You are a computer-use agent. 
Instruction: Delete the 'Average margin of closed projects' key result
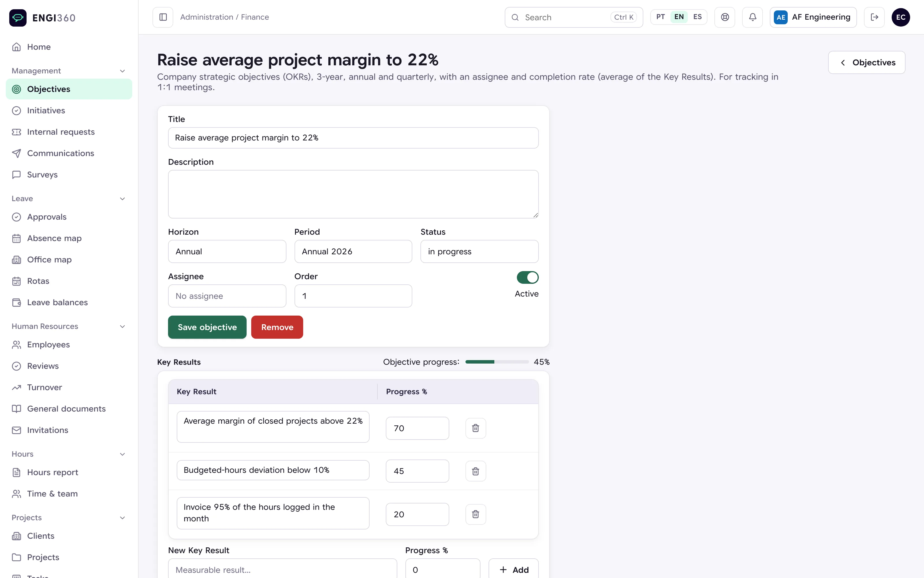475,428
